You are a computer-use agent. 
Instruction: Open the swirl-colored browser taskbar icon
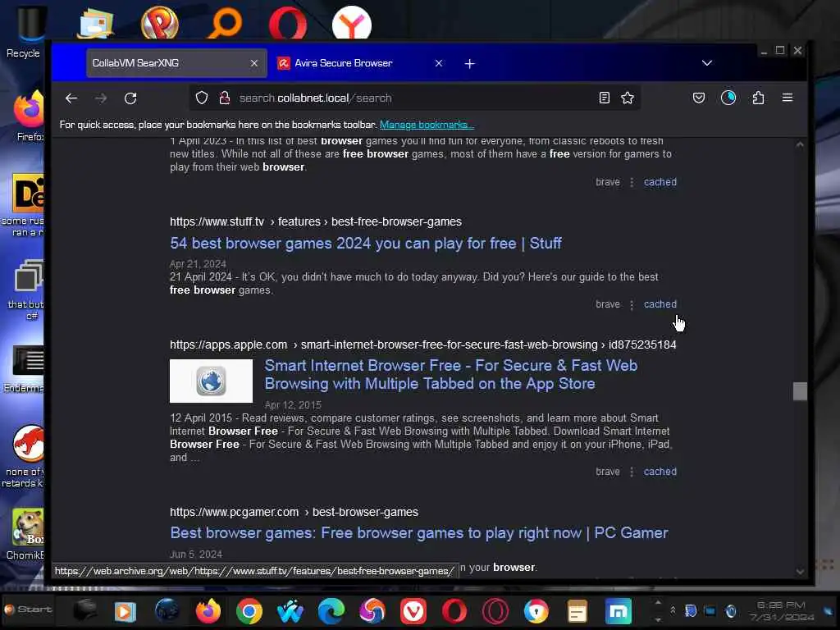pyautogui.click(x=372, y=611)
